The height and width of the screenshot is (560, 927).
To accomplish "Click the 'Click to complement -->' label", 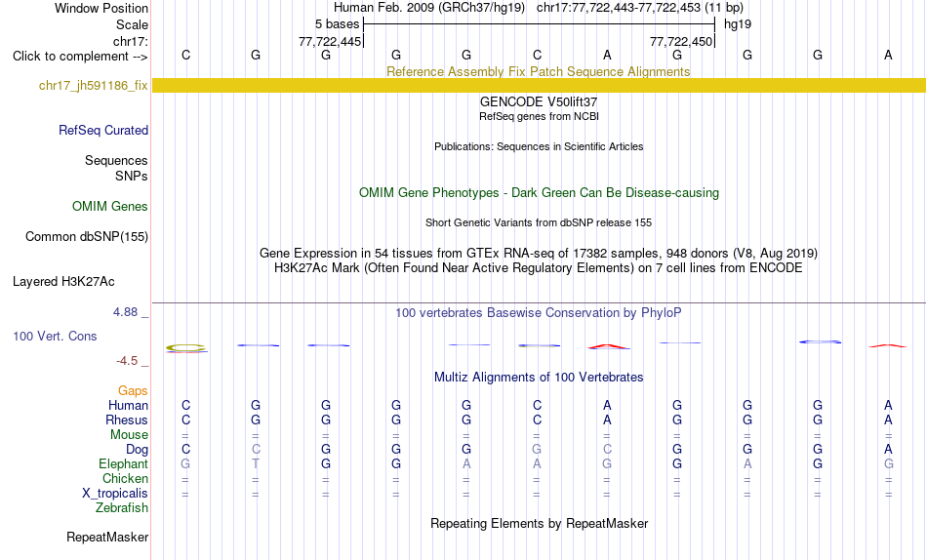I will tap(80, 57).
